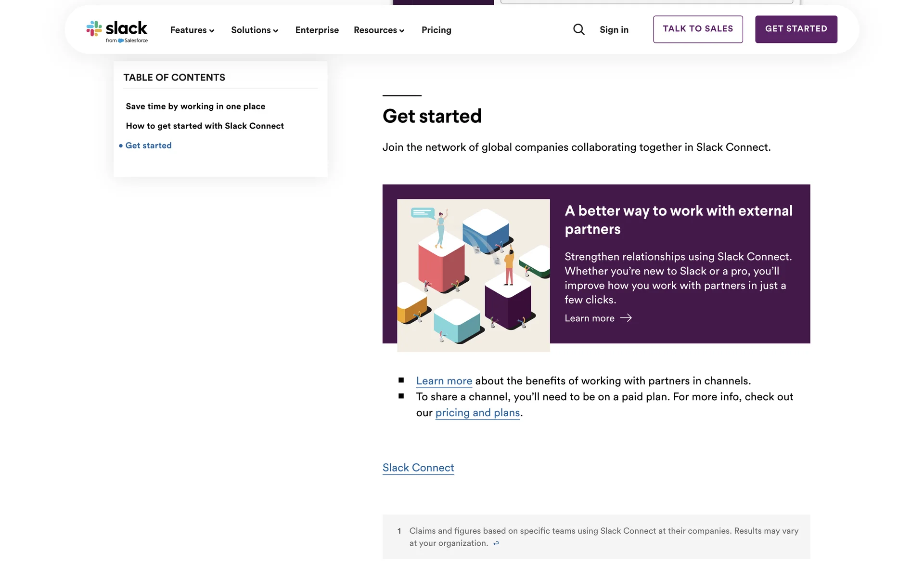Click the arrow next to Learn more
Screen dimensions: 924x578
[x=626, y=318]
